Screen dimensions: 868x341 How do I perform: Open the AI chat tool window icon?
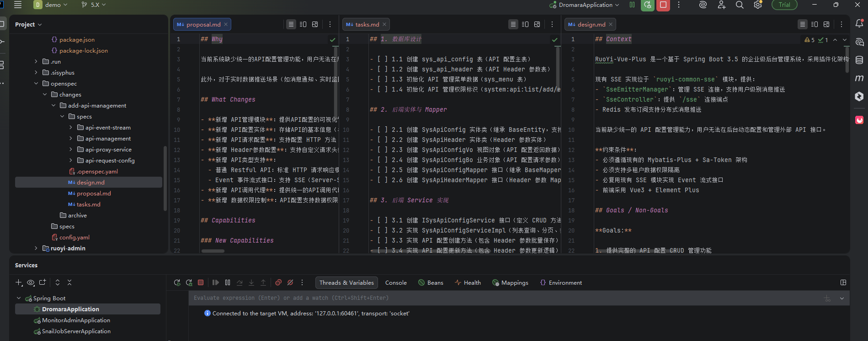tap(859, 42)
